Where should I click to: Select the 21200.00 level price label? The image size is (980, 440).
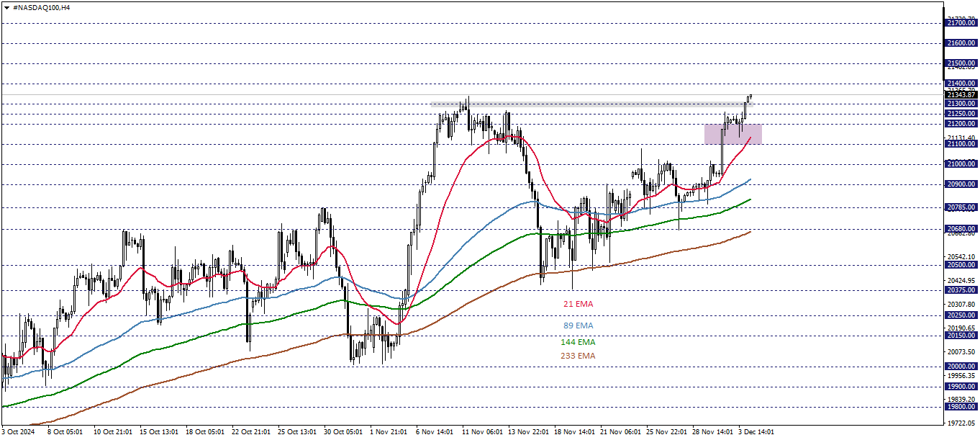(x=961, y=124)
